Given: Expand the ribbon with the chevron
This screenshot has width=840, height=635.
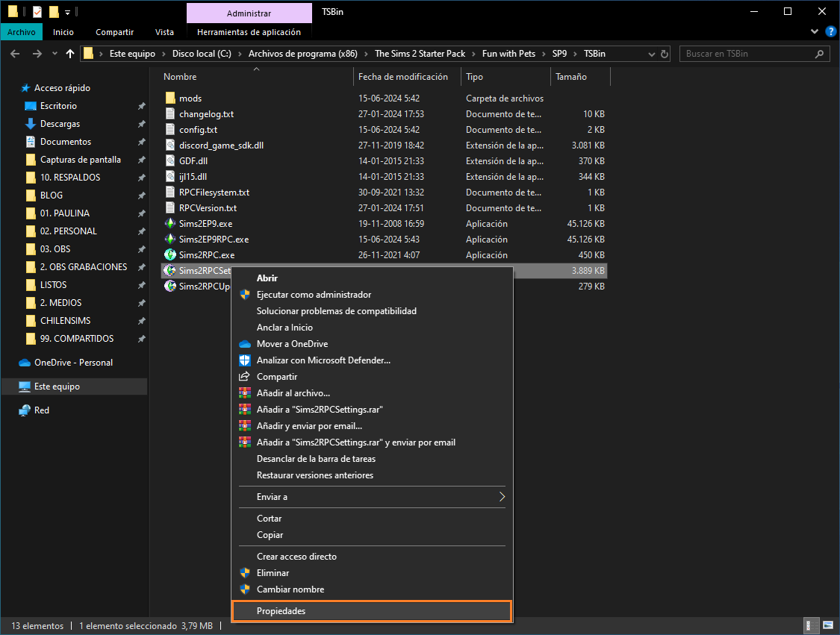Looking at the screenshot, I should coord(815,32).
